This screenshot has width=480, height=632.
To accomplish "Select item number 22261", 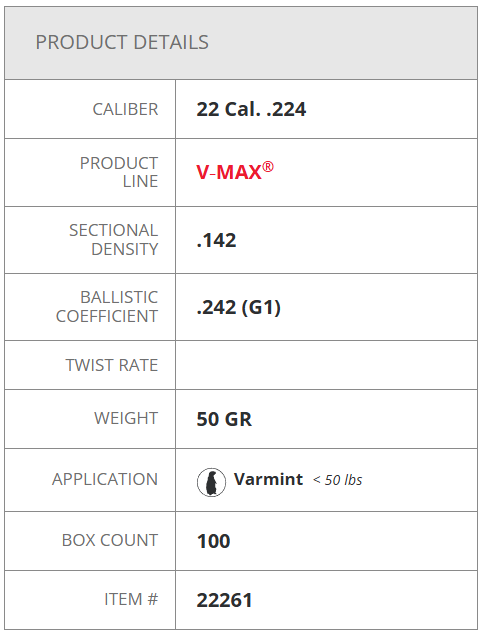I will point(224,600).
